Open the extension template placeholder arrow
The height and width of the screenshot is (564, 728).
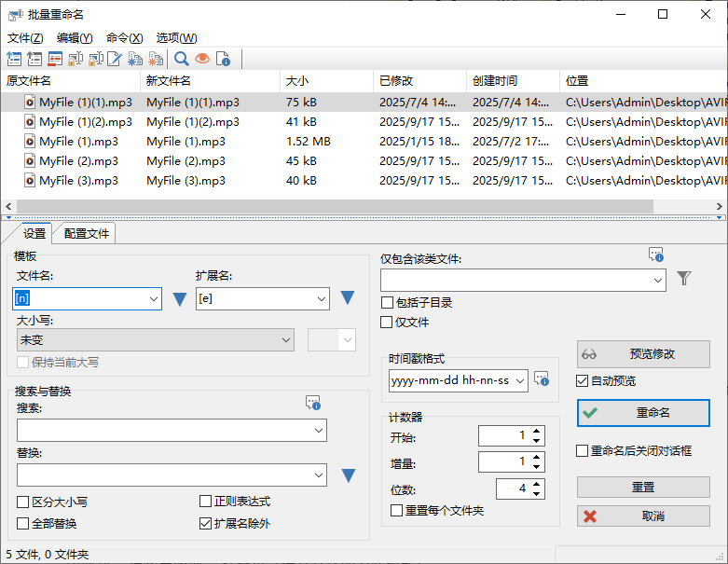(x=348, y=297)
